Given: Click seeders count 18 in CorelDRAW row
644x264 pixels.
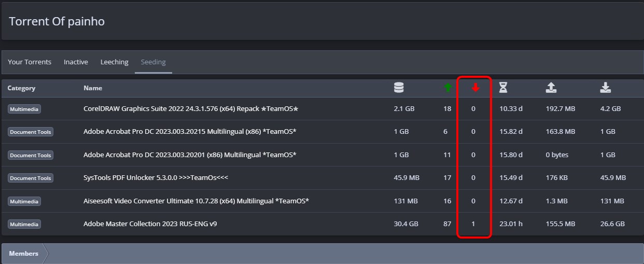Looking at the screenshot, I should (447, 109).
